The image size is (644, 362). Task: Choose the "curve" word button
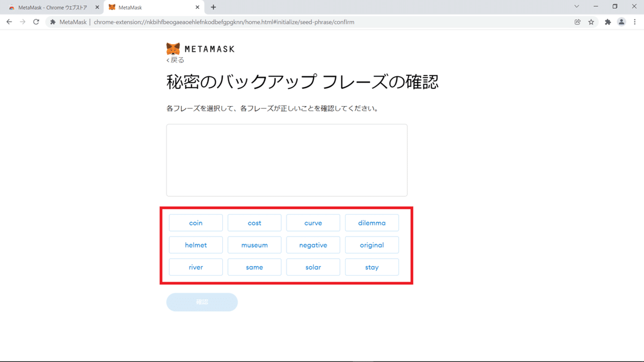click(313, 223)
